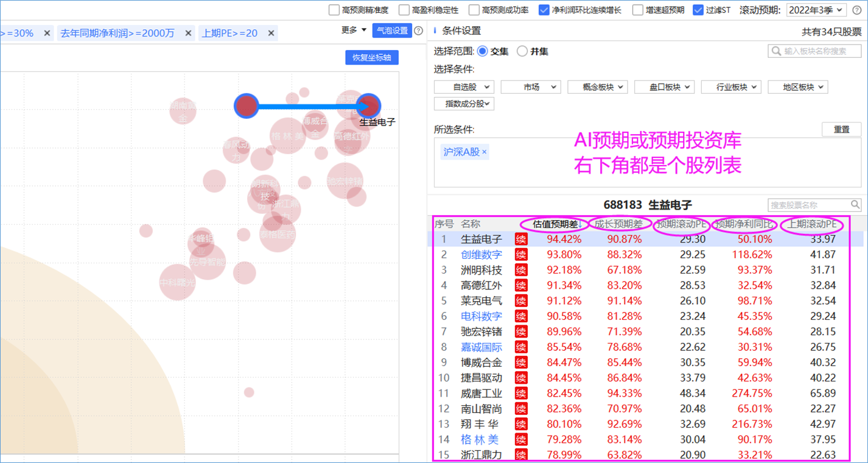868x463 pixels.
Task: Click the 续 badge for 高德红外
Action: (x=521, y=285)
